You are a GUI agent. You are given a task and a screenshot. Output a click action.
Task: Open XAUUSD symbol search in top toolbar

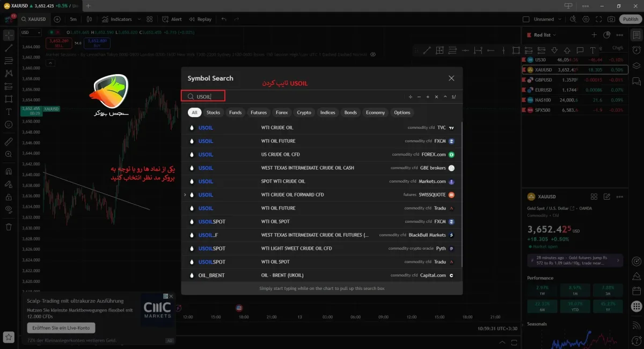[33, 19]
